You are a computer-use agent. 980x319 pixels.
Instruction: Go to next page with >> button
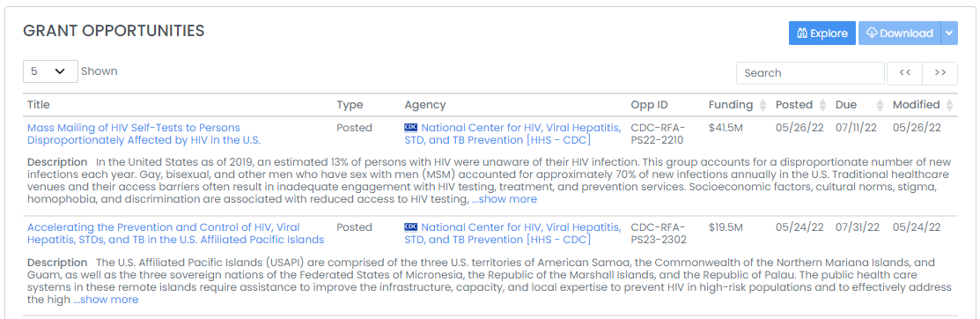point(940,73)
